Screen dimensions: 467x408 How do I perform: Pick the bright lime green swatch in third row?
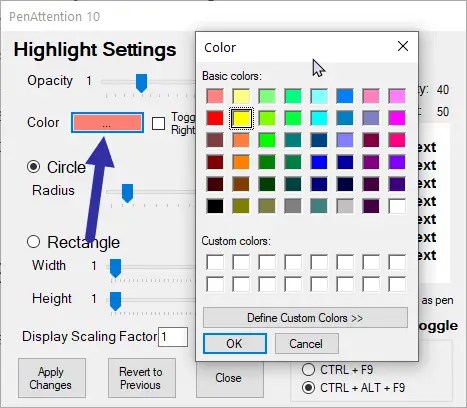click(267, 140)
